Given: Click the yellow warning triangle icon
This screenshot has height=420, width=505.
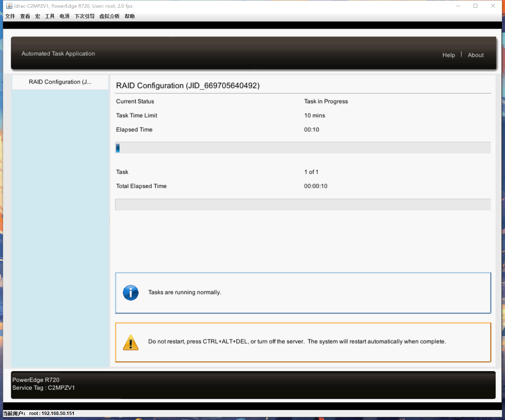Looking at the screenshot, I should (131, 342).
